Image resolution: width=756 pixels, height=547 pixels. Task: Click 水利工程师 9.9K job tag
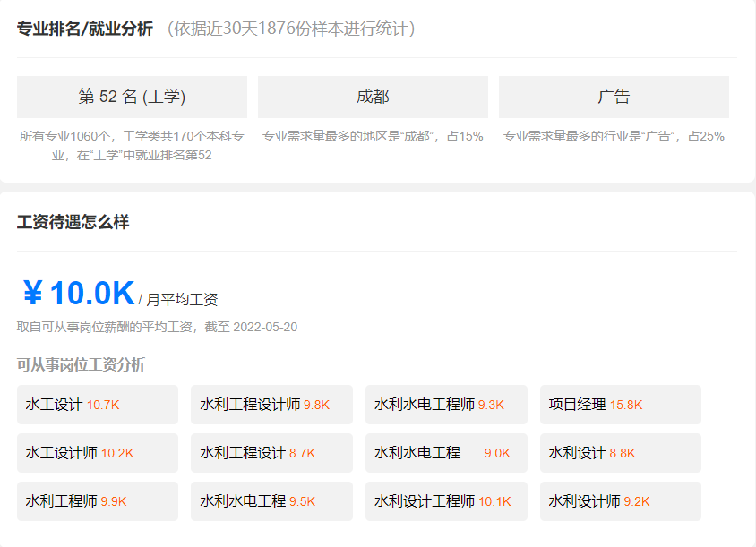[98, 501]
